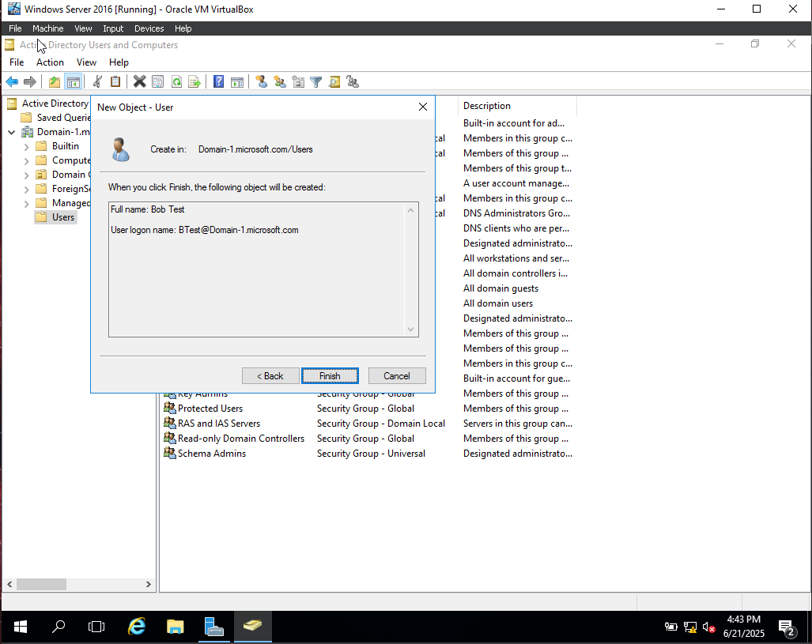
Task: Toggle the Show/Hide Console Tree icon
Action: click(73, 82)
